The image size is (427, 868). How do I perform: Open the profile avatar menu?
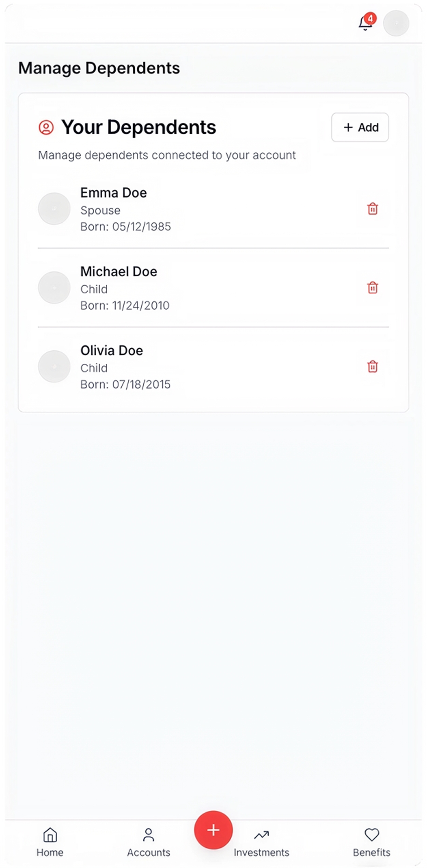coord(396,24)
